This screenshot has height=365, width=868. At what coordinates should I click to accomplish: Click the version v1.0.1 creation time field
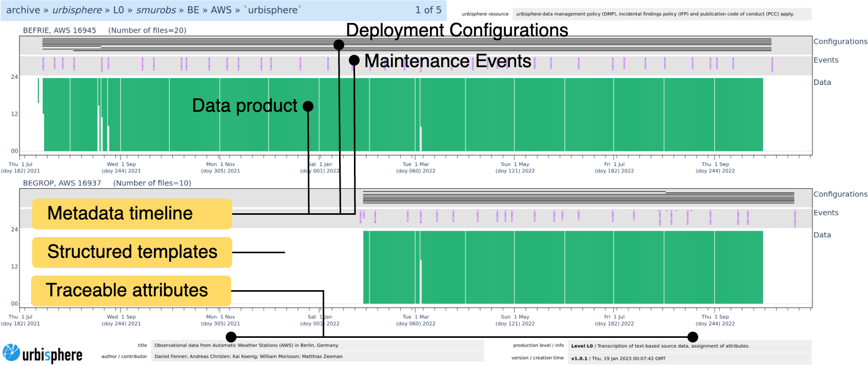tap(690, 358)
